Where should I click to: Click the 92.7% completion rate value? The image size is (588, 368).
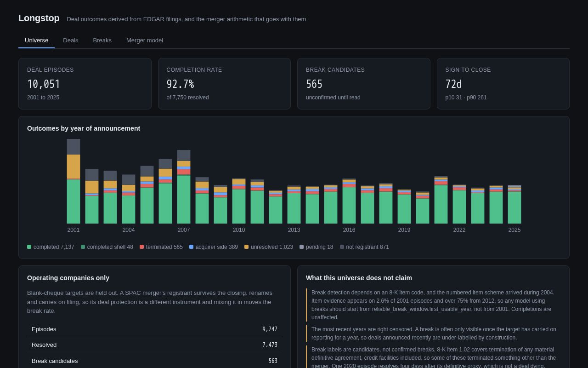[181, 84]
